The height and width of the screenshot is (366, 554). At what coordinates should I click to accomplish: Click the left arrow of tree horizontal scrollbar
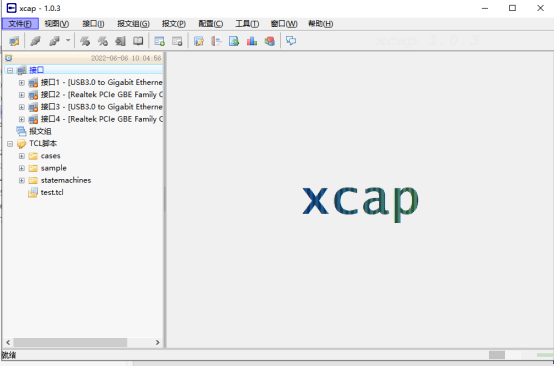click(x=8, y=342)
